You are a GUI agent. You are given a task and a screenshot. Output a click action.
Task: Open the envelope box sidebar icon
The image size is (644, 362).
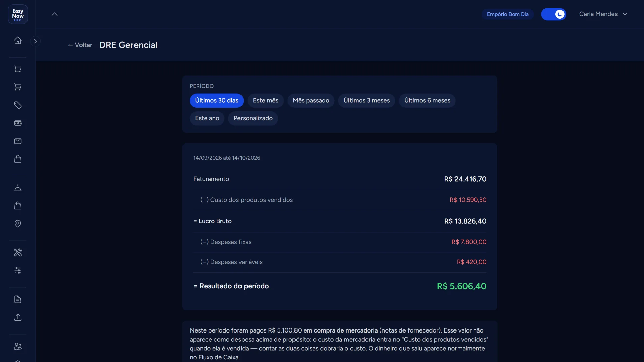pyautogui.click(x=18, y=141)
